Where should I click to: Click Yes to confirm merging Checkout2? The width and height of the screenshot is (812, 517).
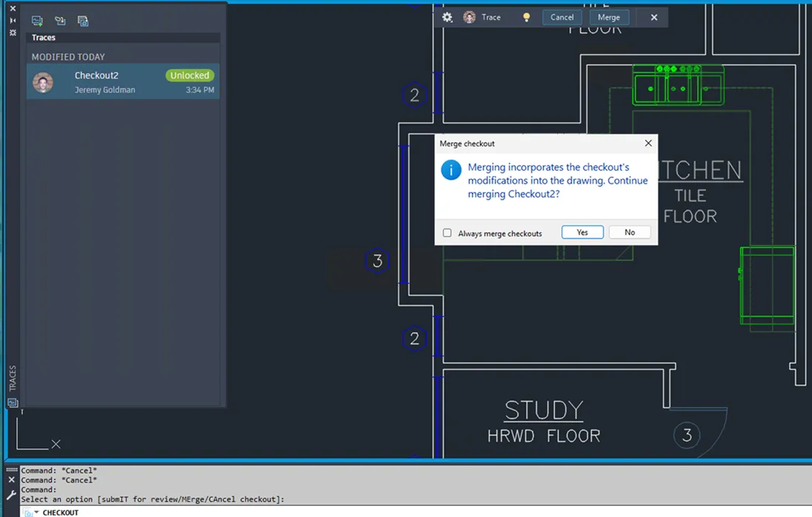point(582,232)
